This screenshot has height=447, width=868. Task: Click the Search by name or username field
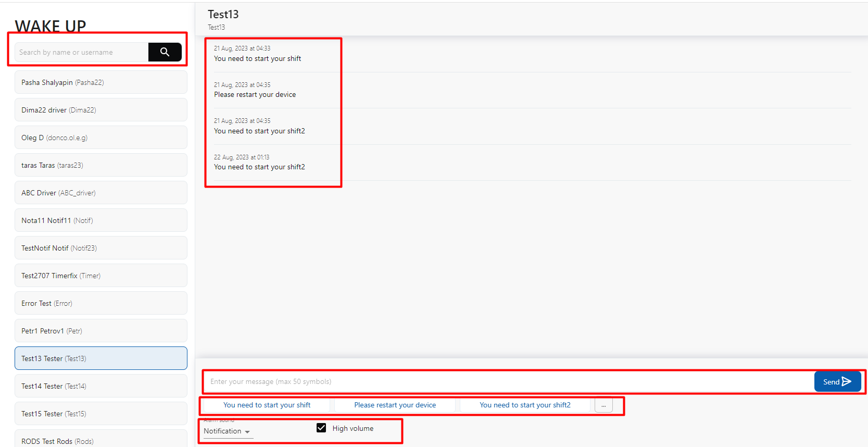(82, 52)
